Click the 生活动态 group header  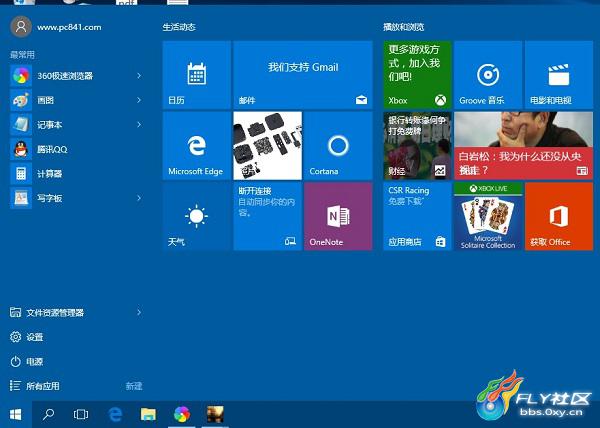tap(179, 27)
